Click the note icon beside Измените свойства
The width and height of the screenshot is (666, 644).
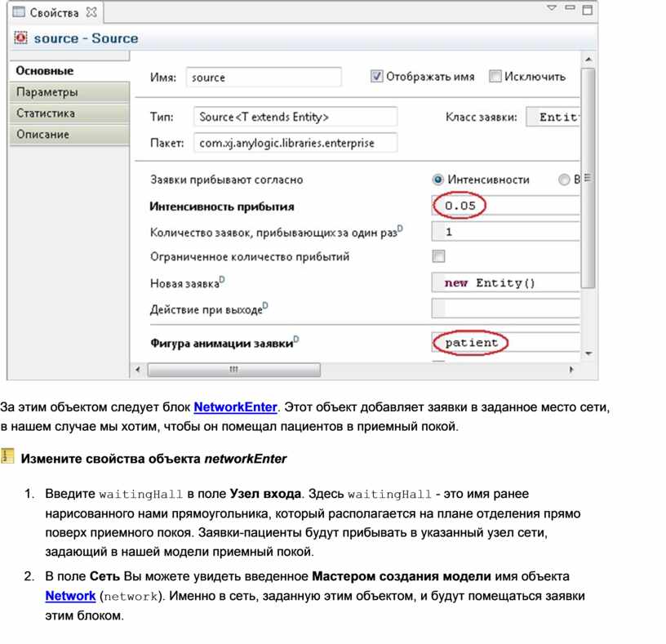pos(7,455)
